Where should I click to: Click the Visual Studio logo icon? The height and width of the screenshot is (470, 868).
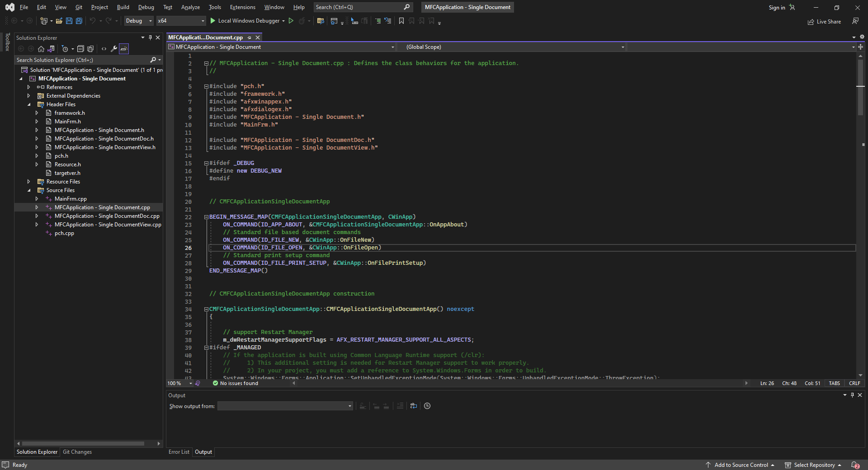pos(10,7)
